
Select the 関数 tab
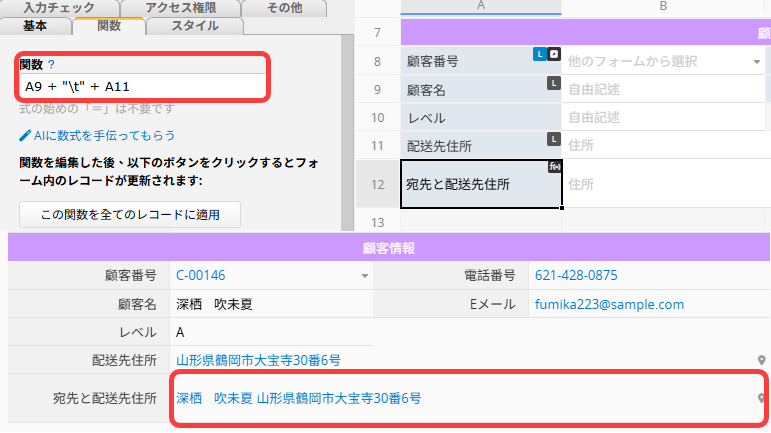pos(109,26)
